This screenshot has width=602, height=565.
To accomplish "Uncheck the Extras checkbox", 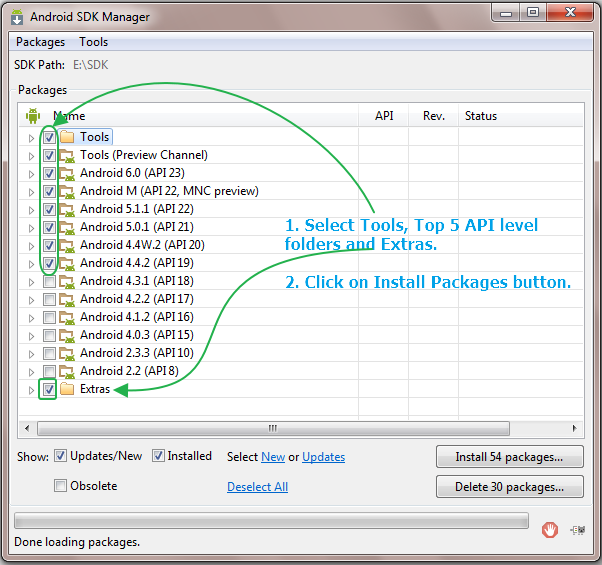I will coord(49,389).
